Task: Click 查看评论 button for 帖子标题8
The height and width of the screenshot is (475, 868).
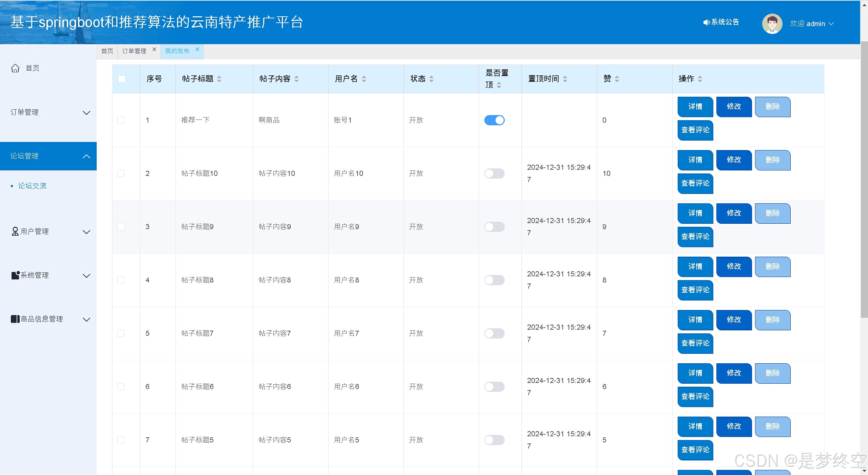Action: 695,290
